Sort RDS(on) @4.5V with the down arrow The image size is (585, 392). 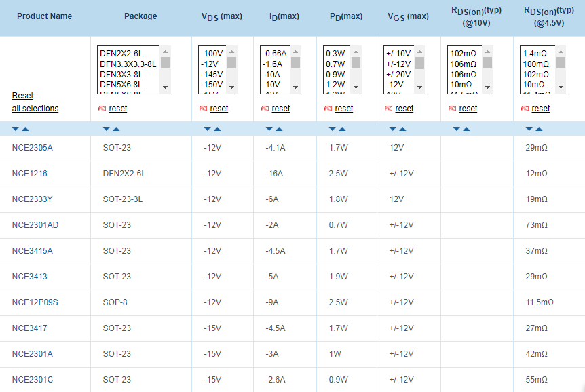529,129
